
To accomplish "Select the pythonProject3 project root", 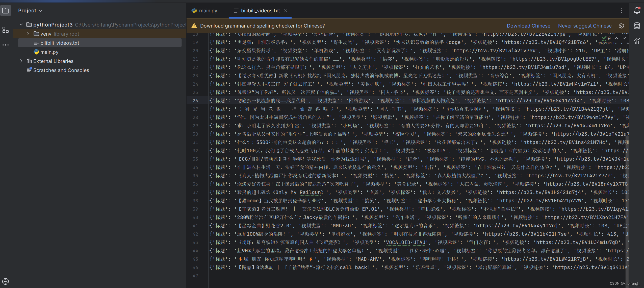I will (x=100, y=25).
